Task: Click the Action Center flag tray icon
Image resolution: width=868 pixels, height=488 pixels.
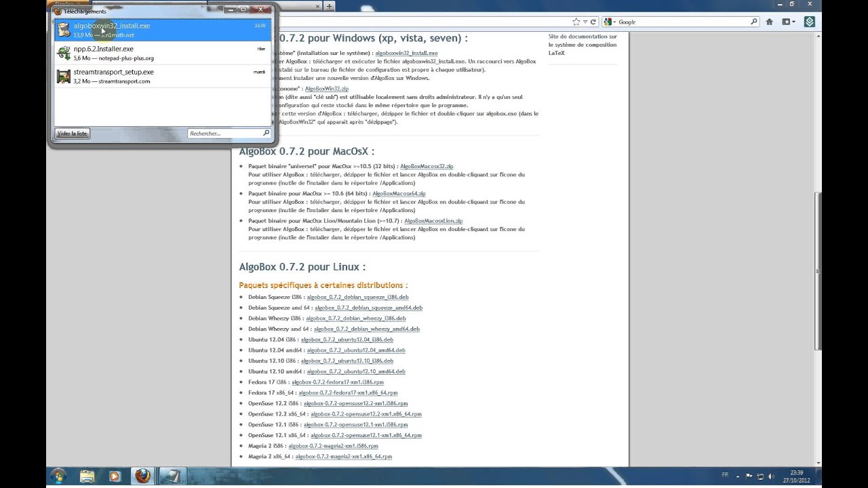Action: (x=749, y=476)
